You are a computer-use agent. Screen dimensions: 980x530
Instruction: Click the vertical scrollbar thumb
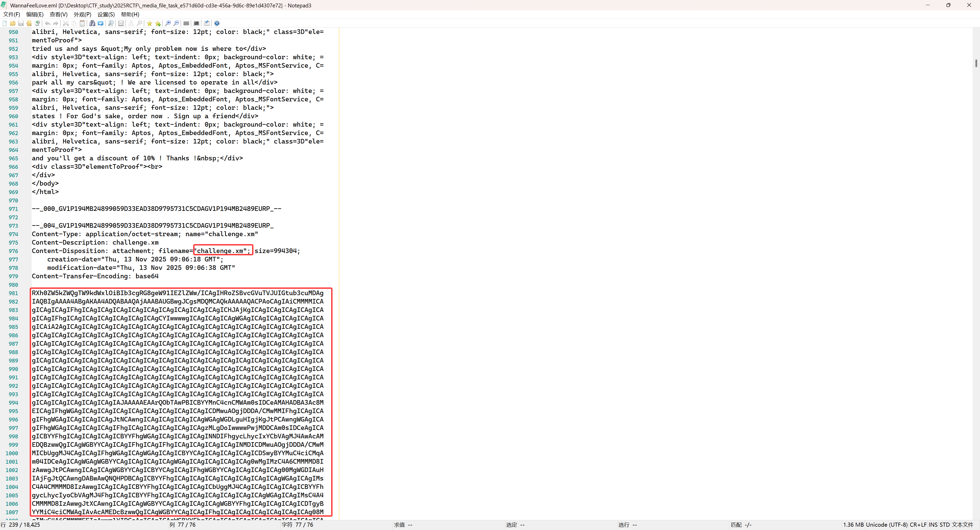click(976, 63)
